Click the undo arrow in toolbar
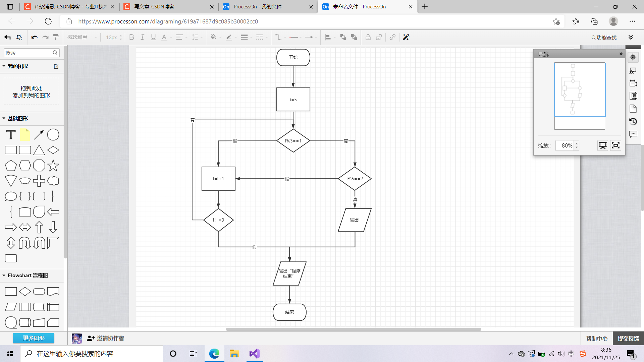 [34, 37]
